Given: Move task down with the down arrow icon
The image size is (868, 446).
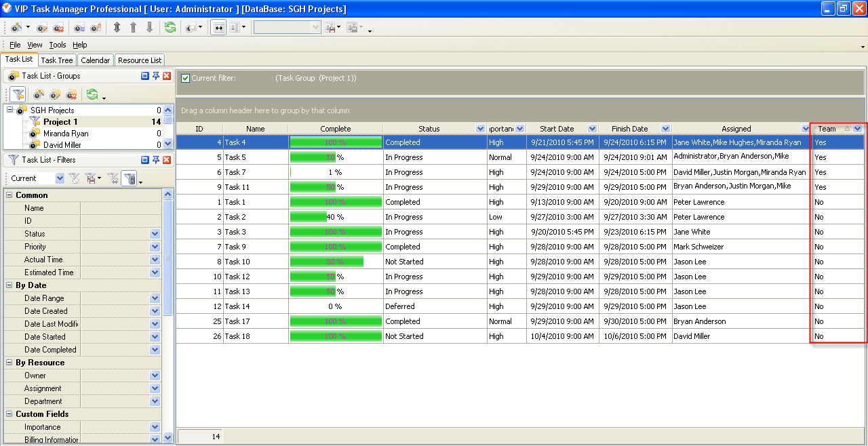Looking at the screenshot, I should [149, 28].
